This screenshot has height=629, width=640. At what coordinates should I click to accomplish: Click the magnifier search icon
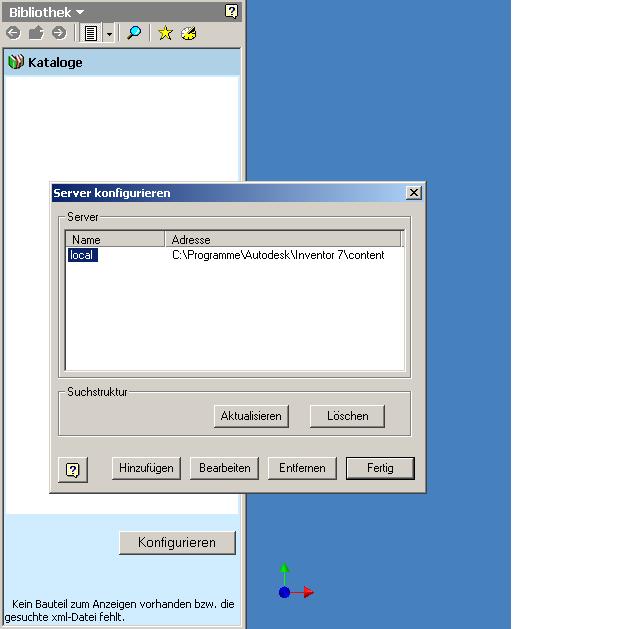pos(134,33)
